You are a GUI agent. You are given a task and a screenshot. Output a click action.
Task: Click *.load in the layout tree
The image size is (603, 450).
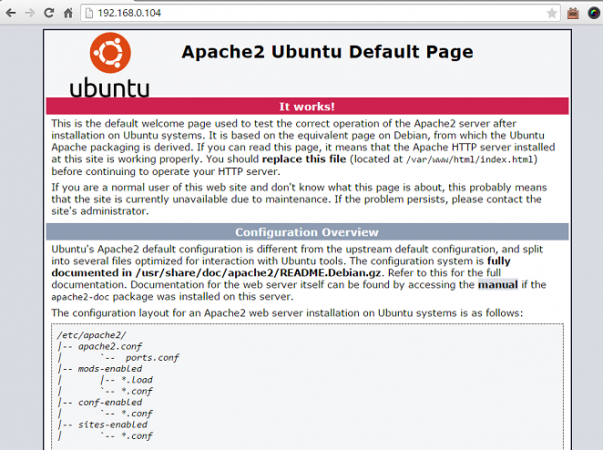(x=137, y=380)
